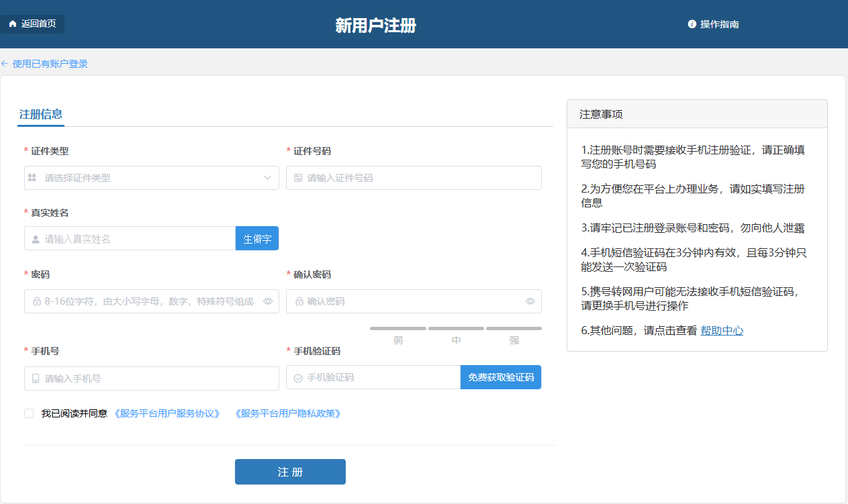Screen dimensions: 848x504
Task: Click the 强 password strength bar
Action: pyautogui.click(x=514, y=329)
